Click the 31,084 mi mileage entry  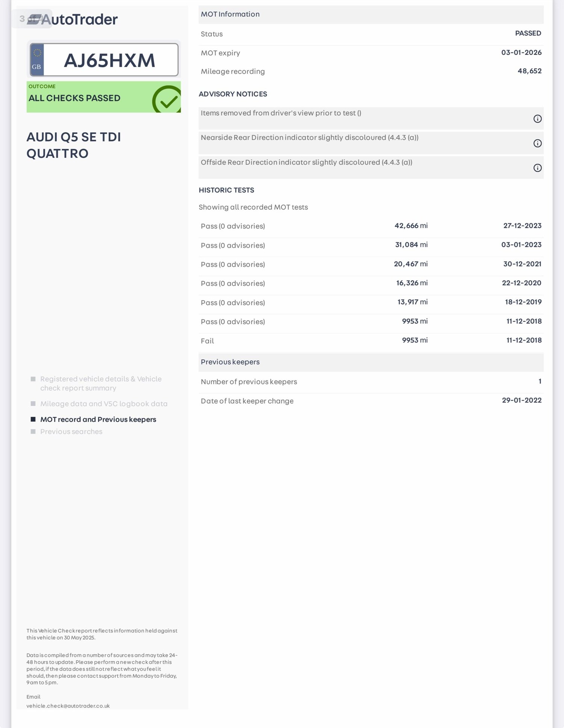(x=411, y=245)
